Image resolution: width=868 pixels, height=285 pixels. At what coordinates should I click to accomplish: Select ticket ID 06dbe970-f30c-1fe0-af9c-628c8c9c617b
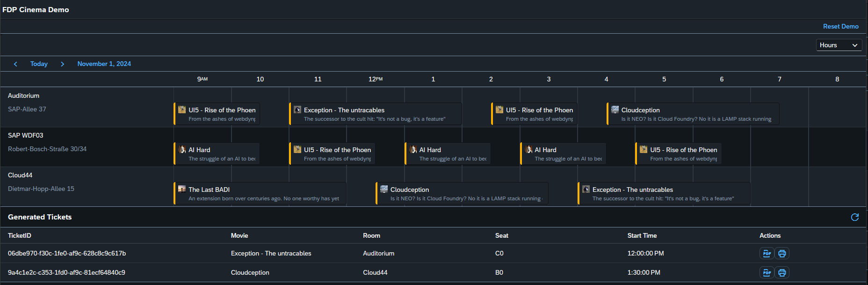click(x=67, y=253)
